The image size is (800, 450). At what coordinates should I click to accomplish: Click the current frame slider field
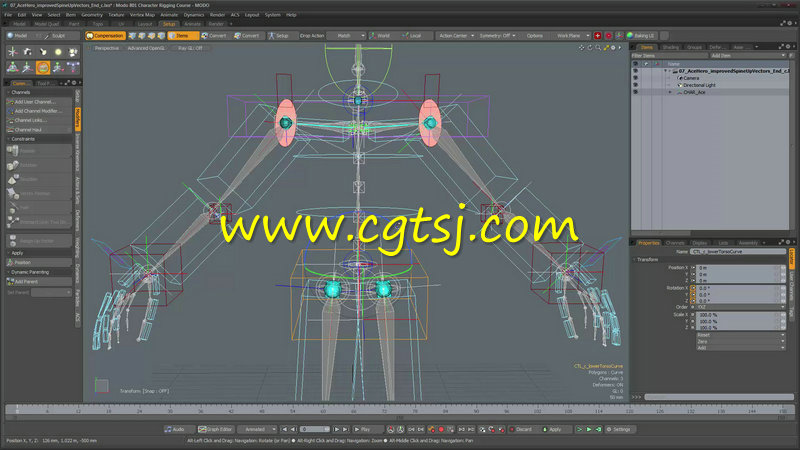coord(315,430)
